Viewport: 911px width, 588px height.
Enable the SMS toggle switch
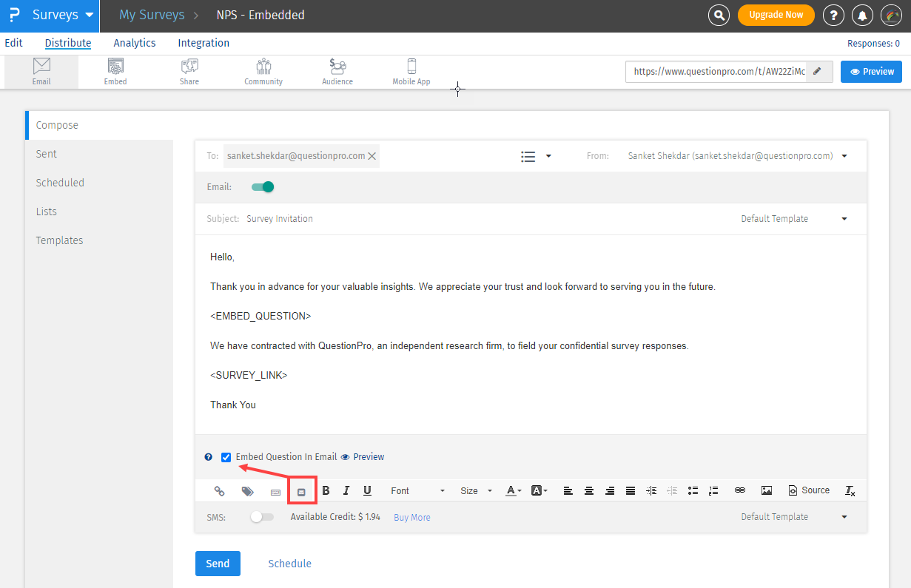point(261,517)
